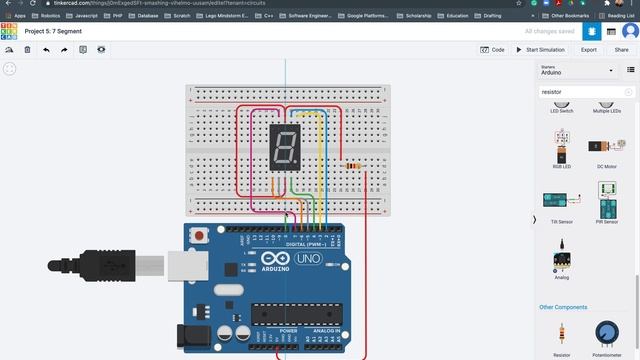640x360 pixels.
Task: Open the component list table view
Action: click(611, 31)
